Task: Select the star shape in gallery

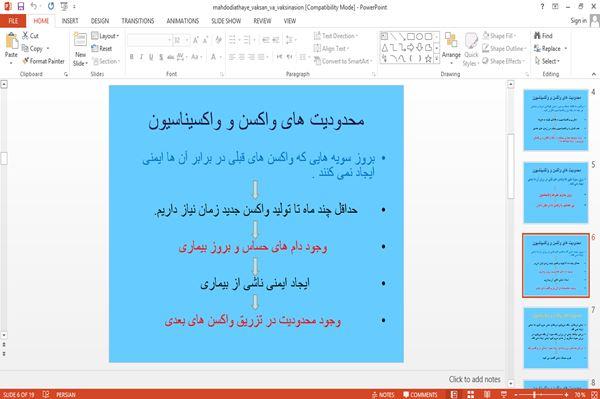Action: click(x=429, y=59)
